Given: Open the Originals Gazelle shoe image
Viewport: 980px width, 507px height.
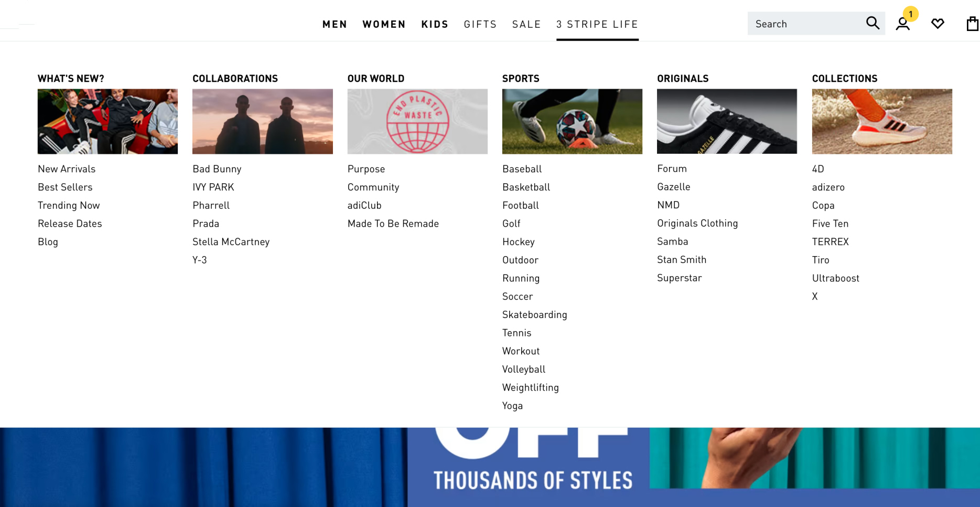Looking at the screenshot, I should pos(726,121).
